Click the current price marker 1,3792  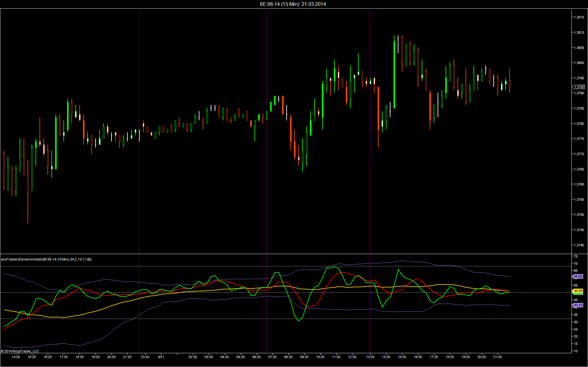[579, 87]
